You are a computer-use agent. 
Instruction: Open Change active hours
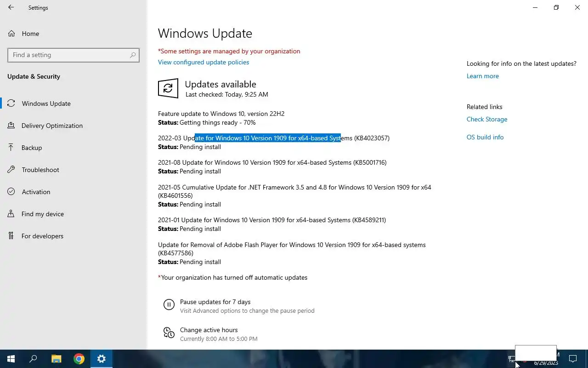point(209,330)
